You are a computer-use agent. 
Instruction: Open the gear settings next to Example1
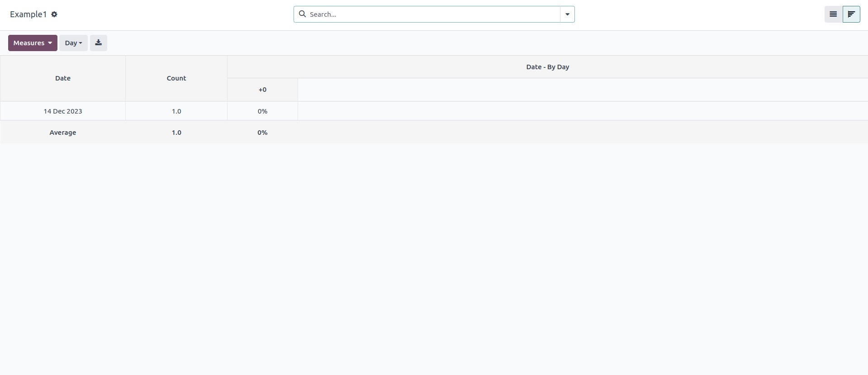point(54,14)
